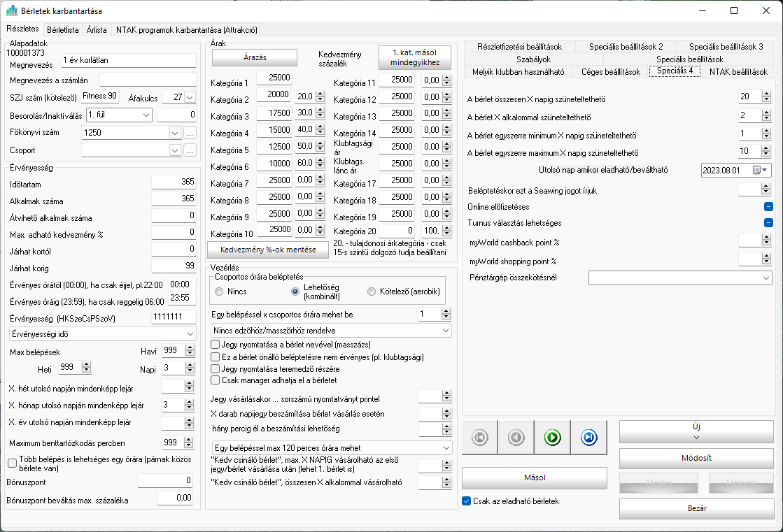The image size is (783, 532).
Task: Adjust Kategória 2 discount percent stepper
Action: pyautogui.click(x=320, y=96)
